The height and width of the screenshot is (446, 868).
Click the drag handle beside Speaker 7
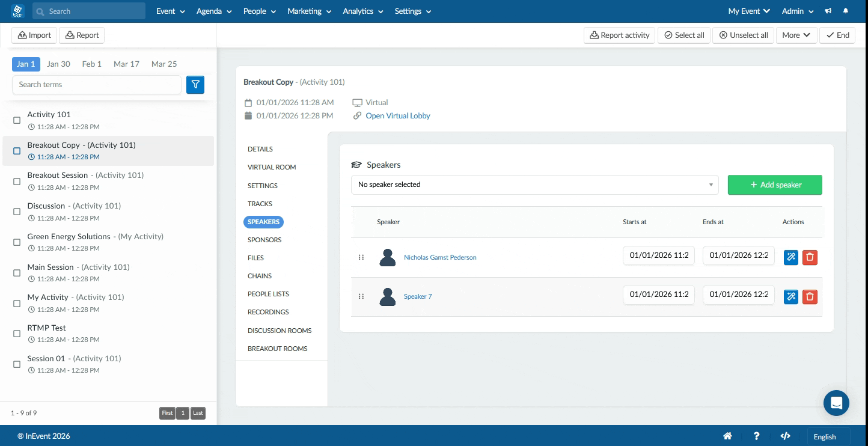(361, 296)
